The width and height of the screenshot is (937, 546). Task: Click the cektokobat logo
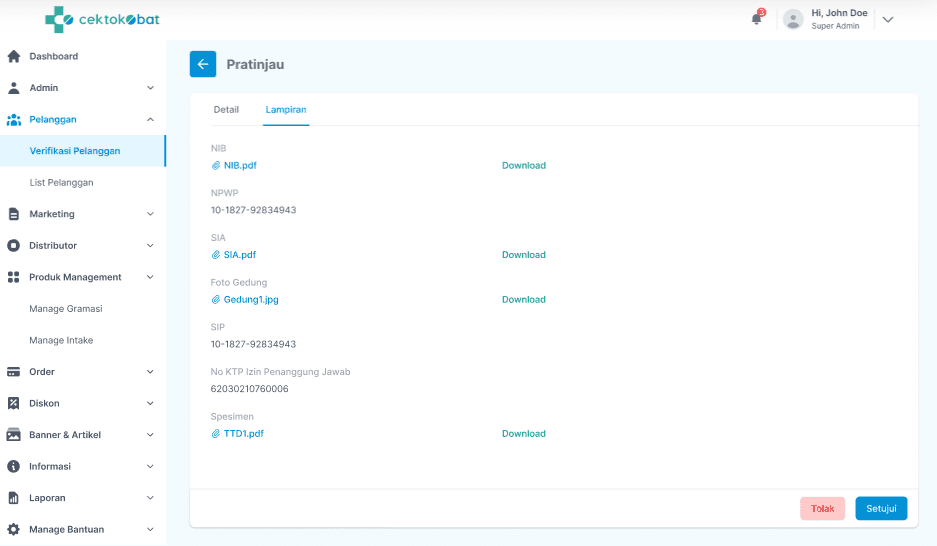tap(102, 19)
